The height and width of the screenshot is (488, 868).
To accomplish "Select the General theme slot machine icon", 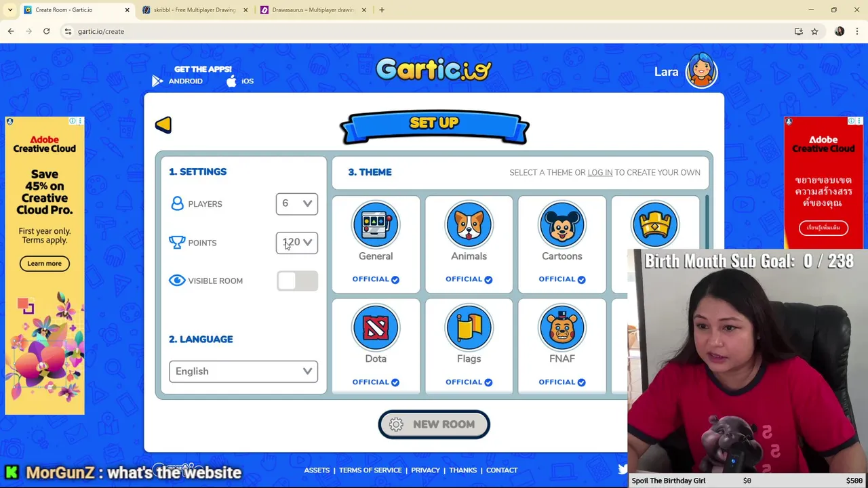I will pos(376,224).
